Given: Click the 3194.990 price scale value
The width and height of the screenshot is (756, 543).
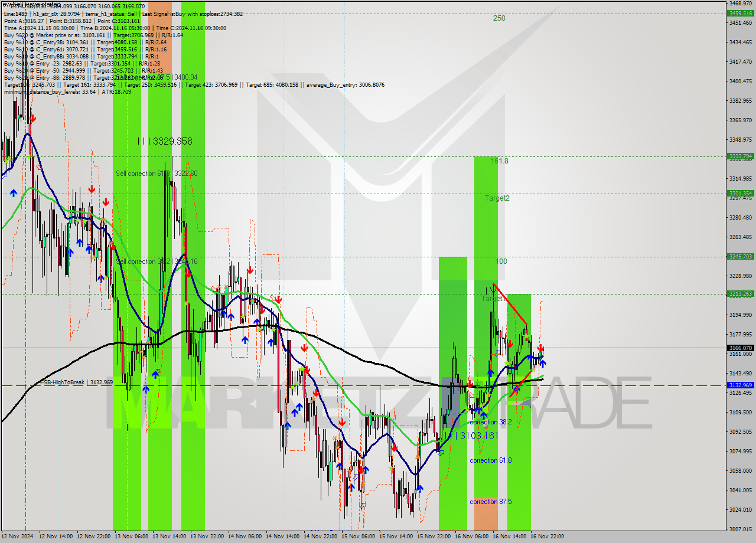Looking at the screenshot, I should tap(740, 315).
